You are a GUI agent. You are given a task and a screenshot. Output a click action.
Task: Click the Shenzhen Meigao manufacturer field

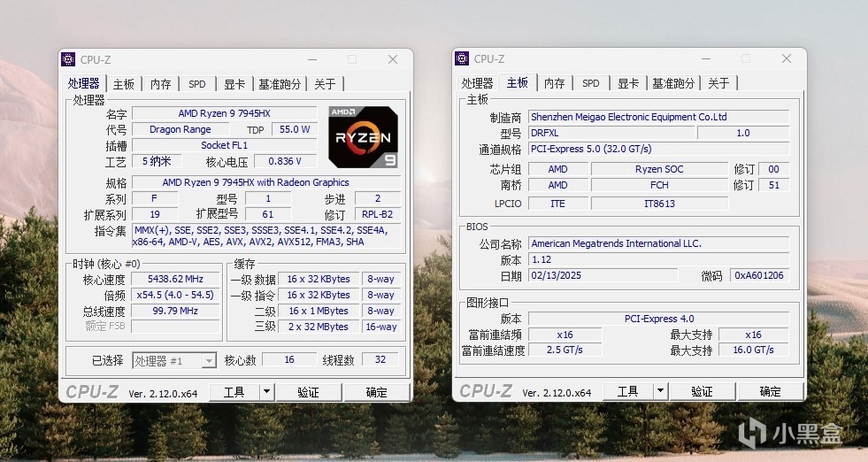click(x=659, y=117)
